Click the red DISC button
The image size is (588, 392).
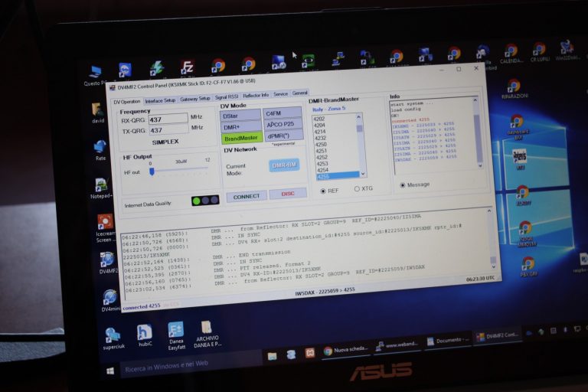(288, 194)
